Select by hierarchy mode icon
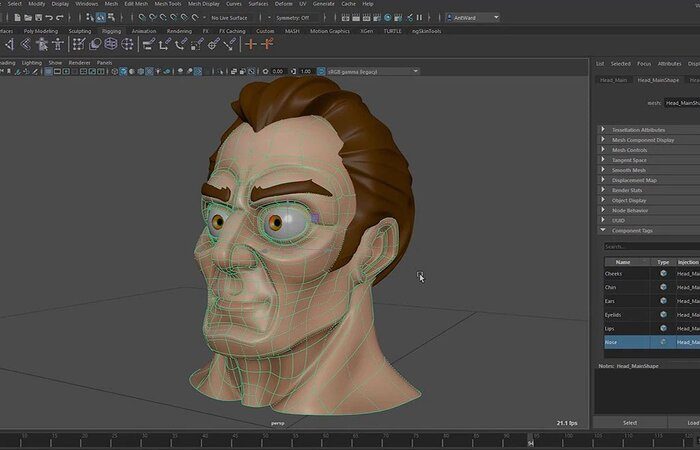 pyautogui.click(x=90, y=17)
